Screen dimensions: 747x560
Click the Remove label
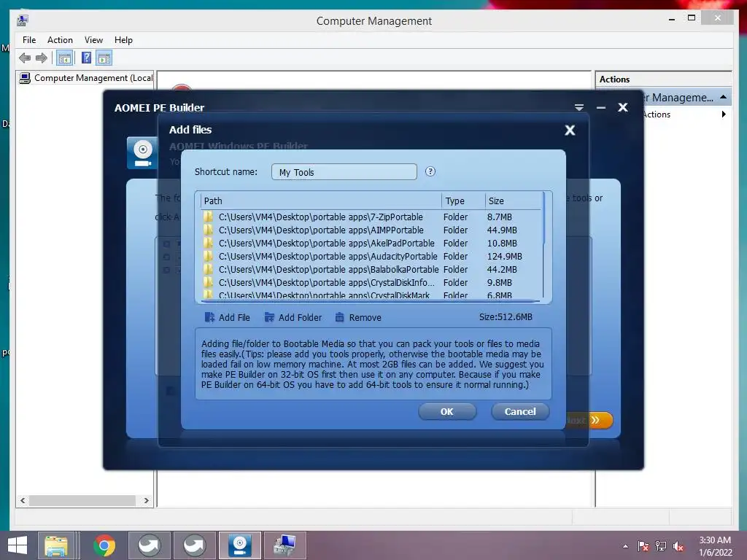tap(365, 318)
